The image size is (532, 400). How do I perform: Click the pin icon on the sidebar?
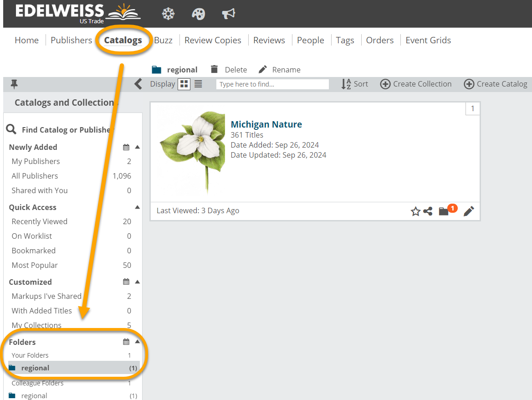[14, 84]
